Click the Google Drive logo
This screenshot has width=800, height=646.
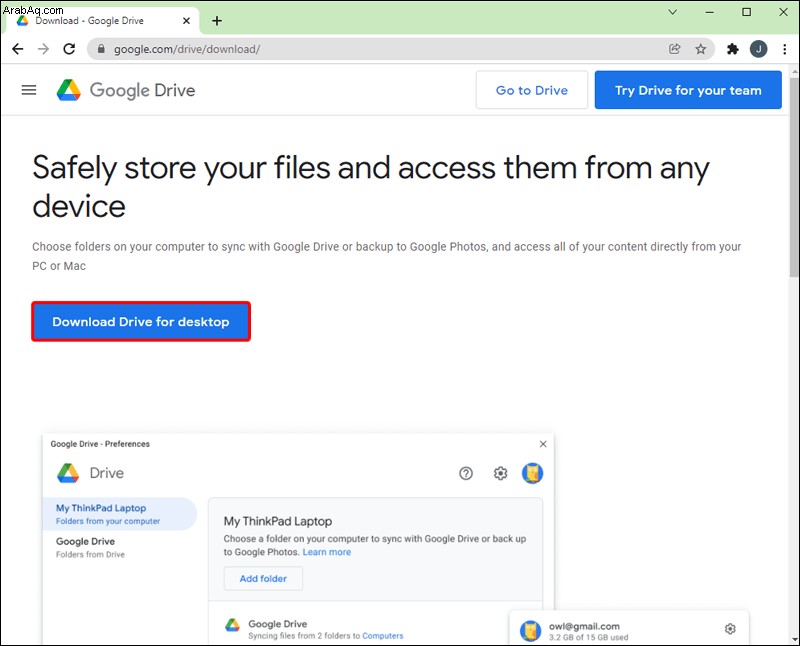point(126,90)
